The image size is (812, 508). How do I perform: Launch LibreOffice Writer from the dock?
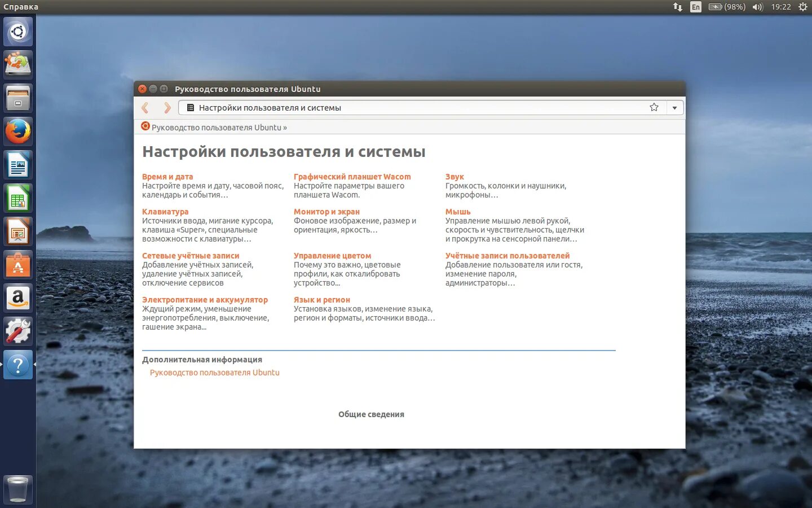click(17, 164)
